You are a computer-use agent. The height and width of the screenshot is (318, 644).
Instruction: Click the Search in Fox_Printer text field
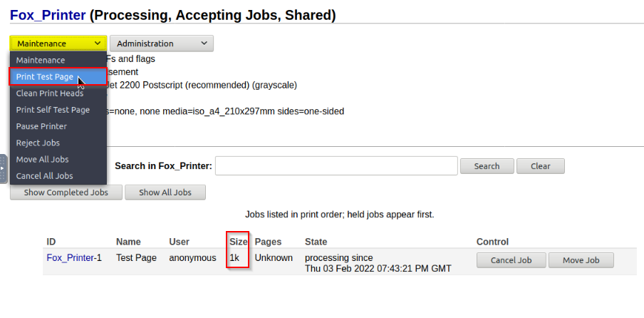pos(336,165)
